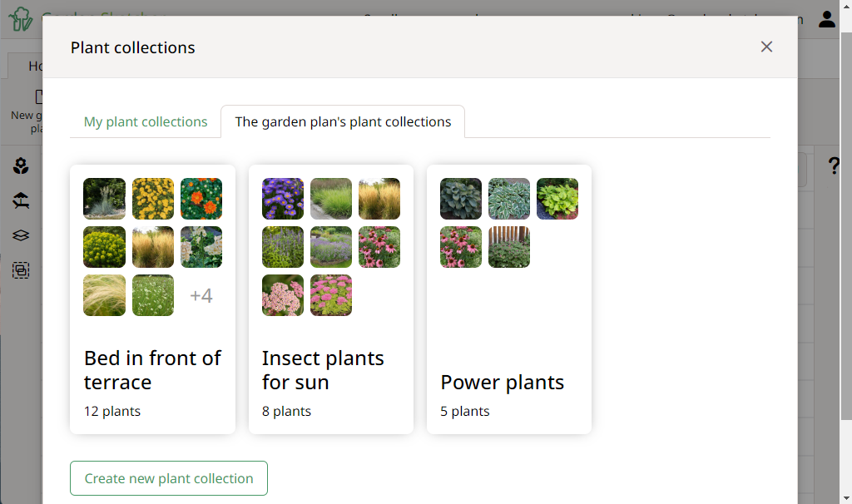This screenshot has height=504, width=852.
Task: Click Create new plant collection button
Action: [x=169, y=478]
